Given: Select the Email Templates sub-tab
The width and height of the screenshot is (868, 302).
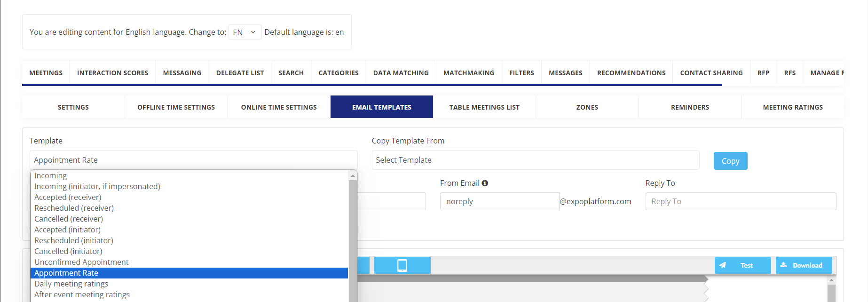Looking at the screenshot, I should pos(382,107).
